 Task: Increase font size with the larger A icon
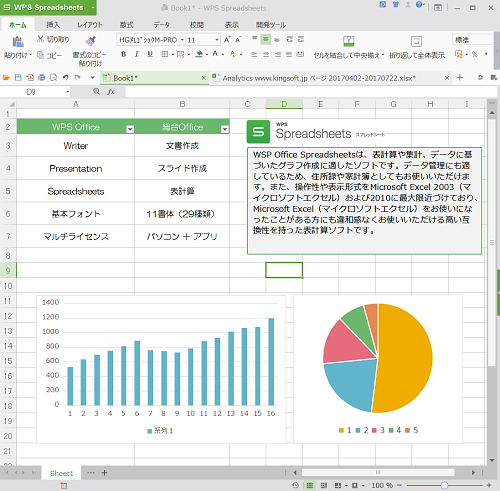[227, 40]
